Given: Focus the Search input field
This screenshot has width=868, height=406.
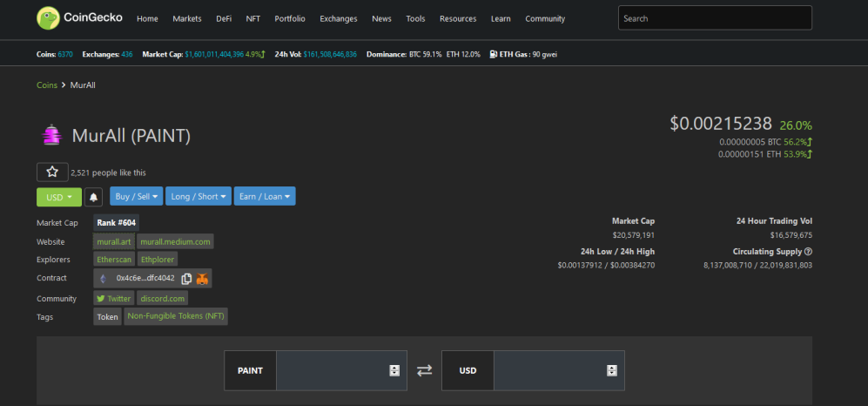Looking at the screenshot, I should point(715,18).
